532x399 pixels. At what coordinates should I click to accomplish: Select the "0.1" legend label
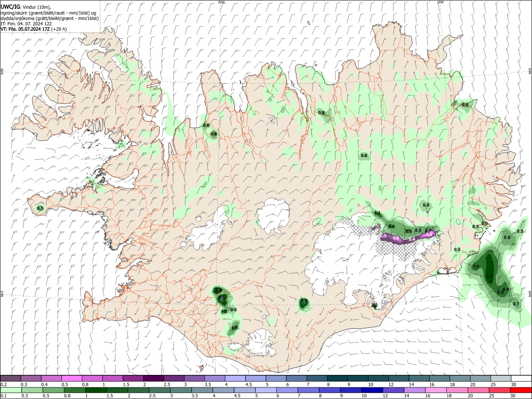4,396
